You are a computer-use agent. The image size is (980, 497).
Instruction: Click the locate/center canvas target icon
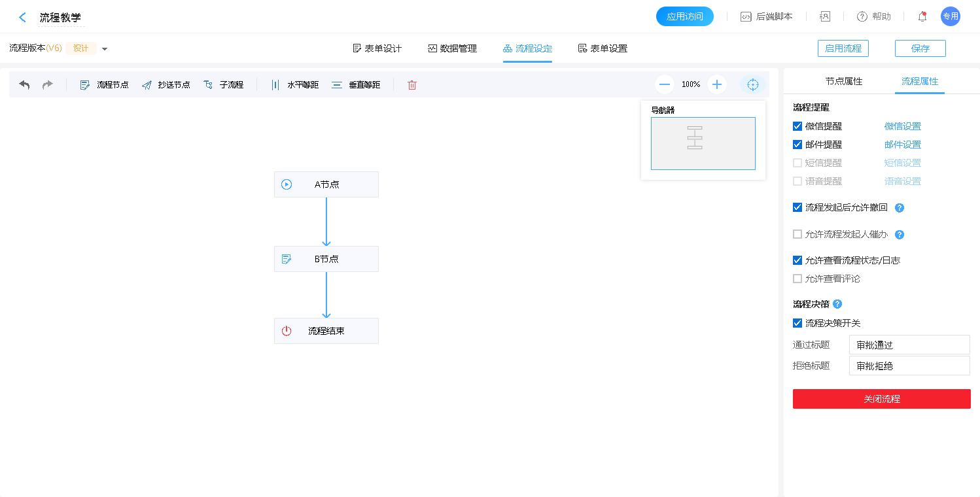[x=752, y=84]
